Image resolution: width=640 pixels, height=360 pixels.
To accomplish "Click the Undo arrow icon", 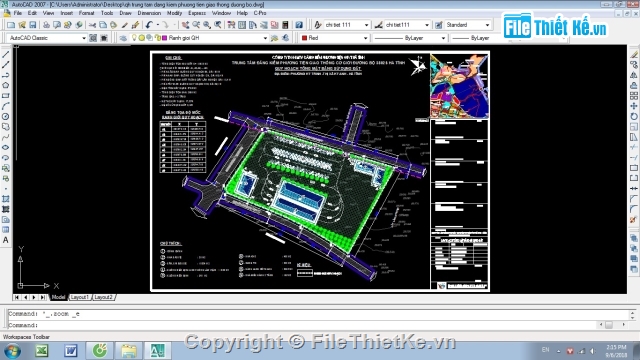I will [x=149, y=25].
